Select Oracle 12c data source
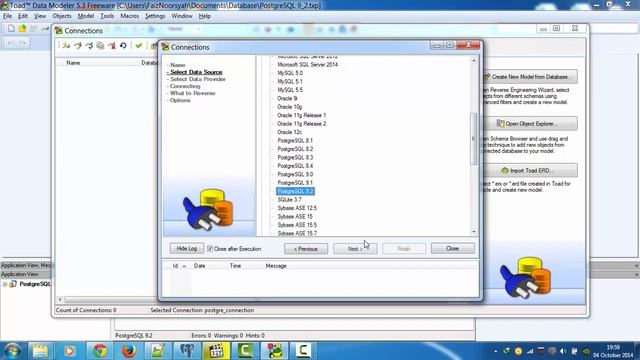This screenshot has height=360, width=640. tap(289, 132)
